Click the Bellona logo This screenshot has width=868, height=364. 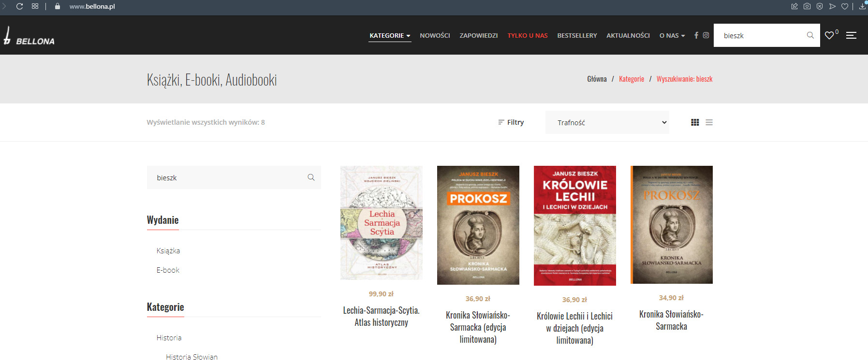[29, 36]
